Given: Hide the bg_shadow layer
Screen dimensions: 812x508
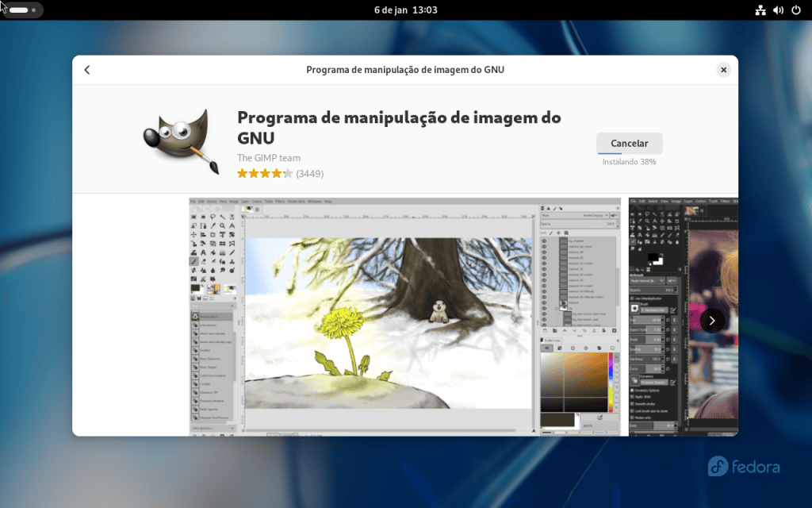Looking at the screenshot, I should (x=543, y=241).
